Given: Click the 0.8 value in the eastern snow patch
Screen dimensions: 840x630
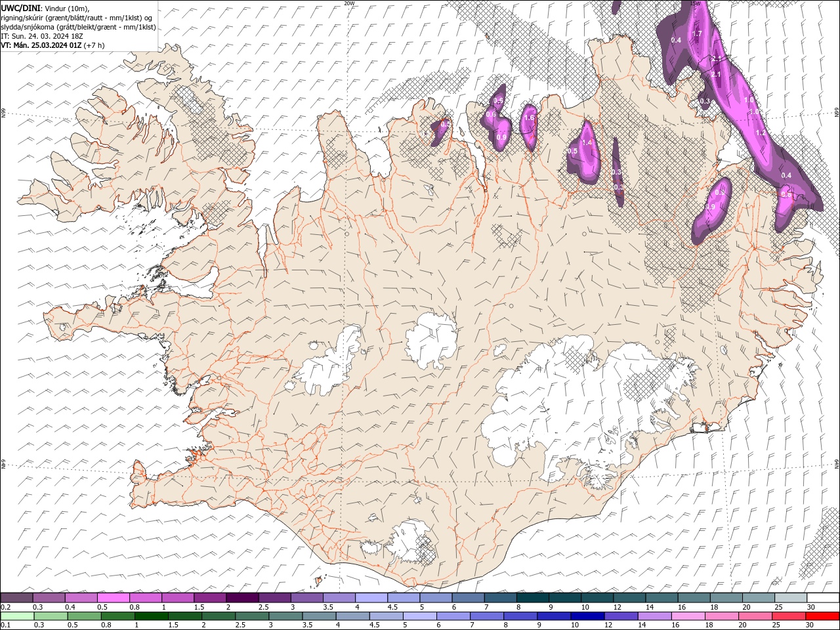Looking at the screenshot, I should [786, 195].
